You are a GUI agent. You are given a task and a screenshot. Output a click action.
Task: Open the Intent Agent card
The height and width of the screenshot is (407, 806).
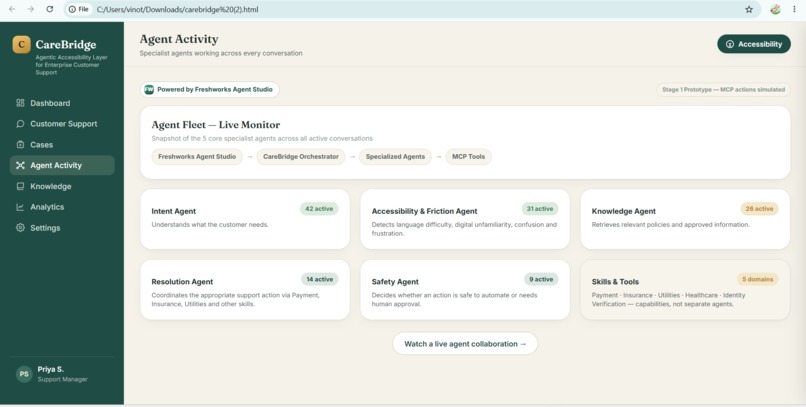(245, 219)
